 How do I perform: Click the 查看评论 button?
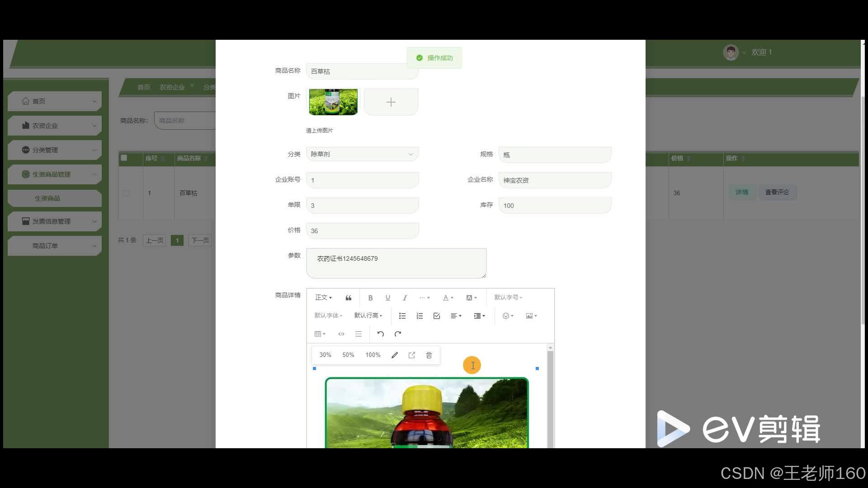coord(777,192)
